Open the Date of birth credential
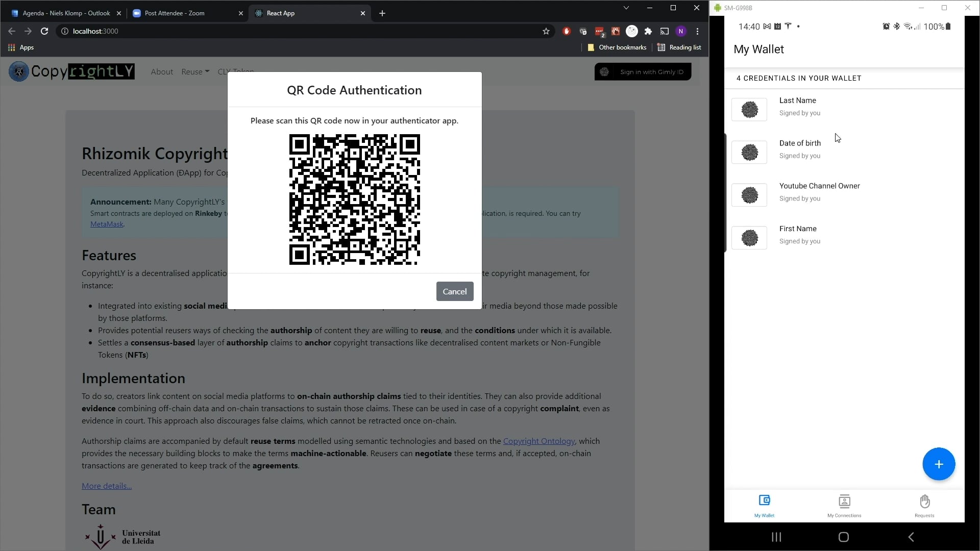 (844, 152)
